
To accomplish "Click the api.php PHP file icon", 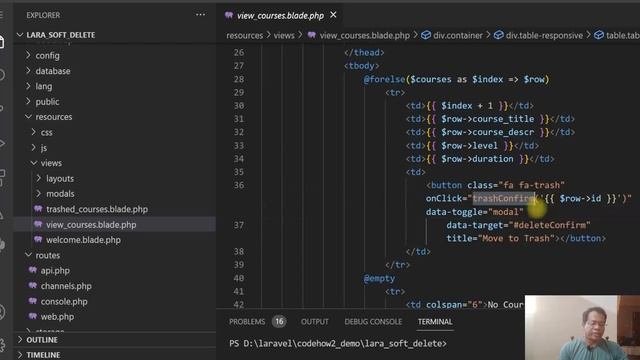I will coord(33,270).
